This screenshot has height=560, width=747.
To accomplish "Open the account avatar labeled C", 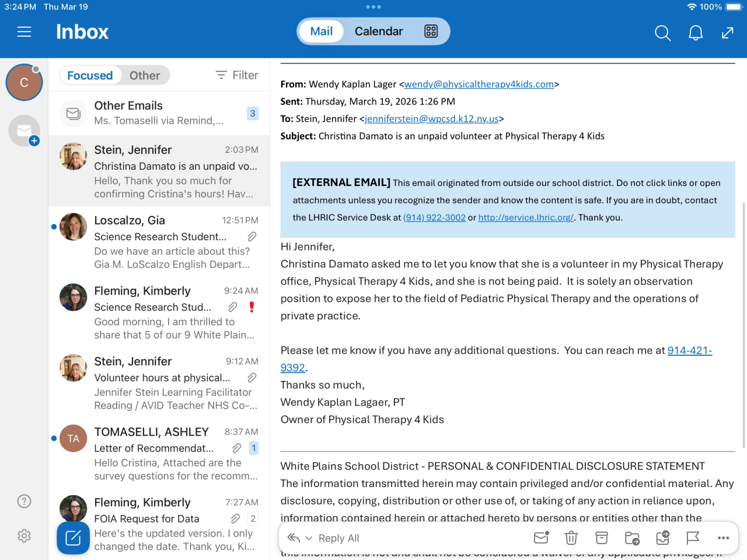I will 24,82.
